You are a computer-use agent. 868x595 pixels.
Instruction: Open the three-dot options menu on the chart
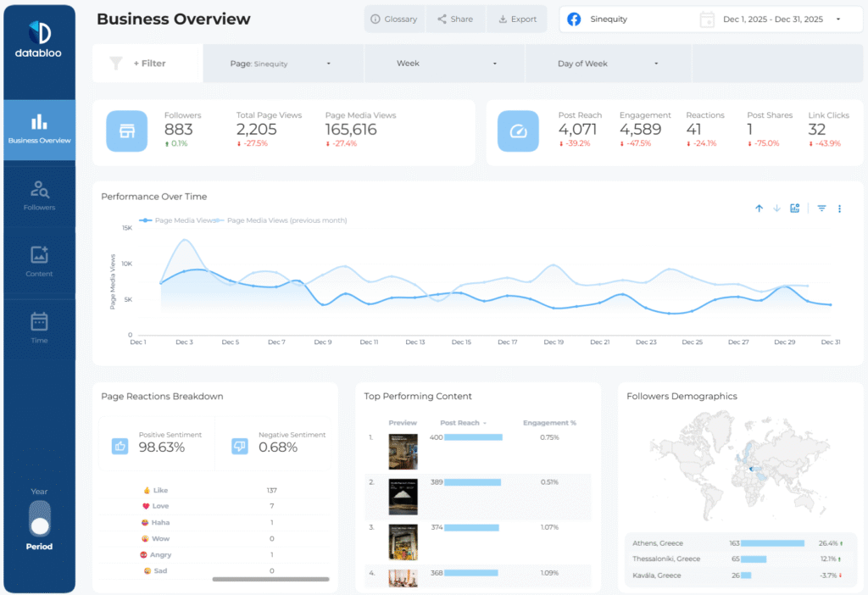coord(839,208)
